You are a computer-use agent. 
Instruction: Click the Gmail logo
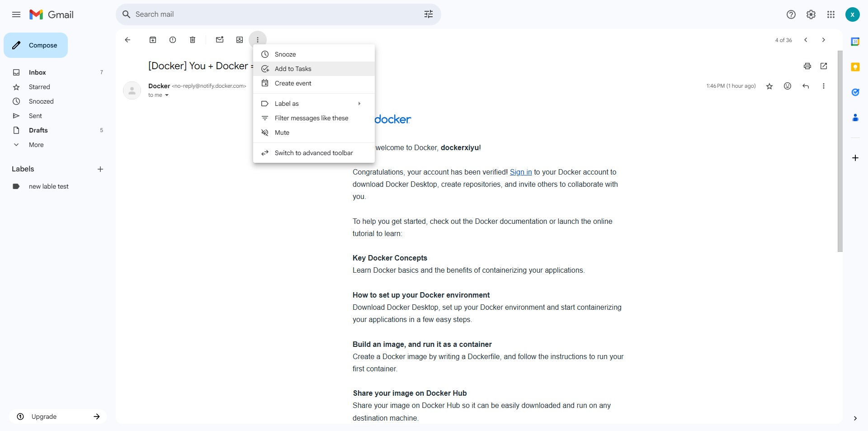pyautogui.click(x=52, y=14)
